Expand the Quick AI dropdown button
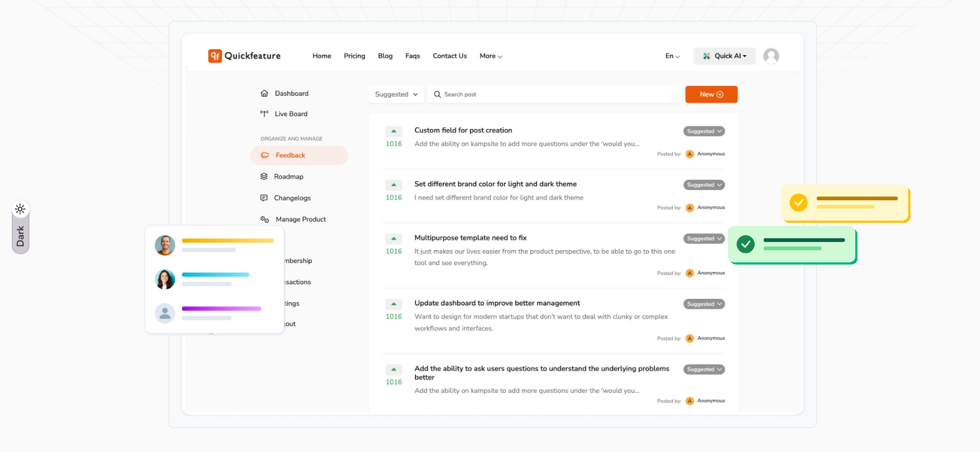980x452 pixels. point(724,56)
